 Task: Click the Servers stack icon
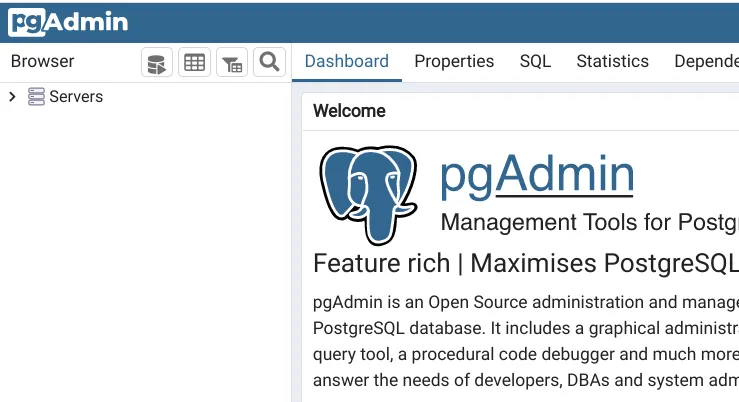coord(36,97)
